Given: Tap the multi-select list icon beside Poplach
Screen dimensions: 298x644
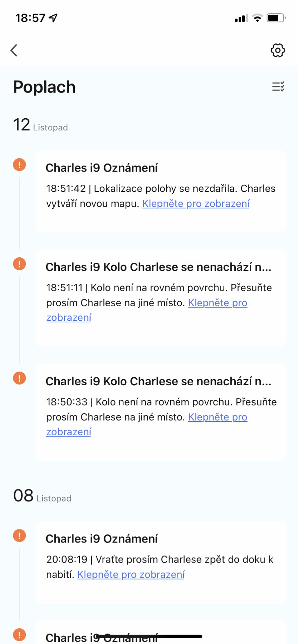Looking at the screenshot, I should pyautogui.click(x=278, y=86).
